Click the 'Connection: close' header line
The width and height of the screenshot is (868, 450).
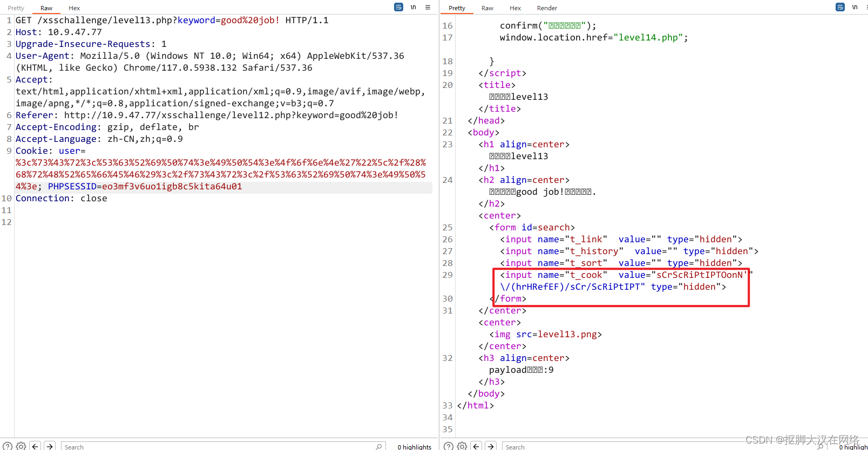61,198
